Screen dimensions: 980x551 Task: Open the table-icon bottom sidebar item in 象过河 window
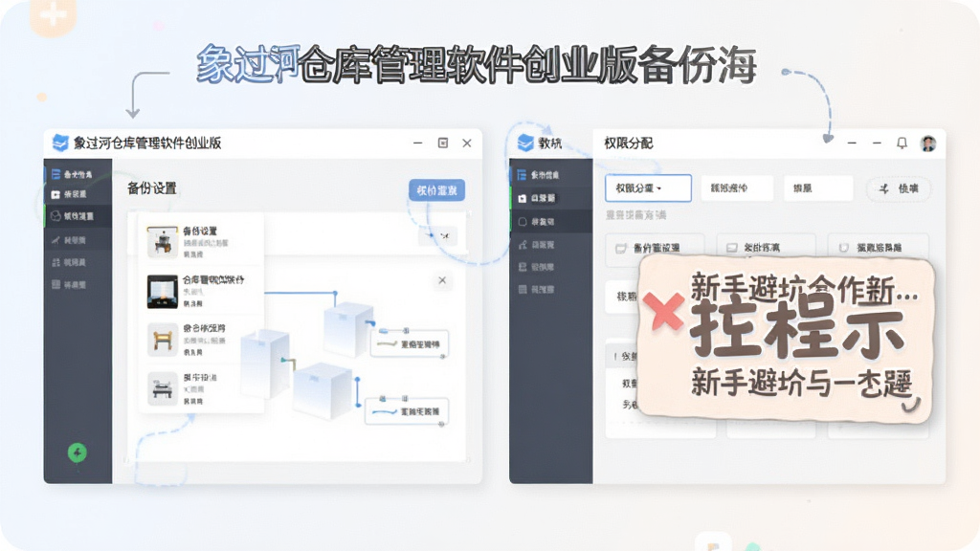78,285
